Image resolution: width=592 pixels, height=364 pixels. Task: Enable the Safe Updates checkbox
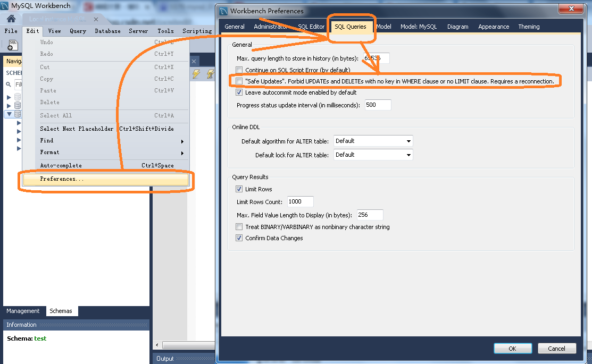(x=239, y=81)
